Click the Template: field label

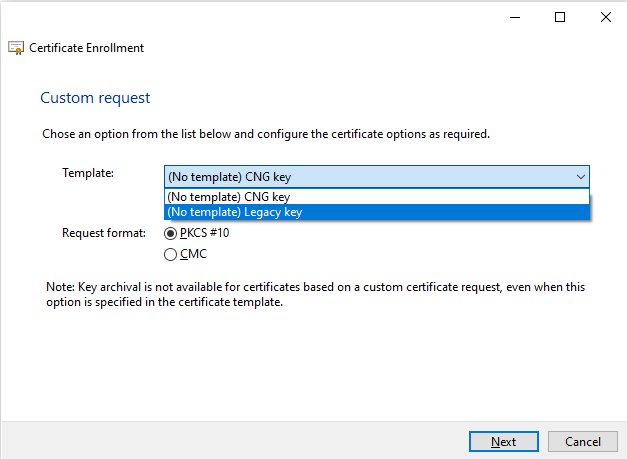click(x=88, y=173)
